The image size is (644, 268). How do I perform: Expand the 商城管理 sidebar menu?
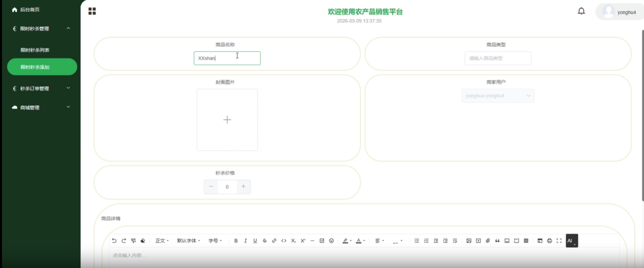tap(40, 108)
